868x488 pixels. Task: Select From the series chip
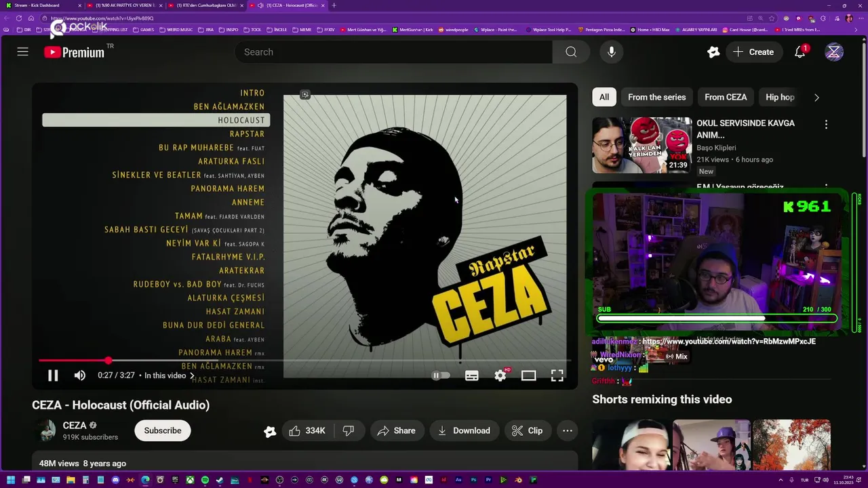pos(657,97)
